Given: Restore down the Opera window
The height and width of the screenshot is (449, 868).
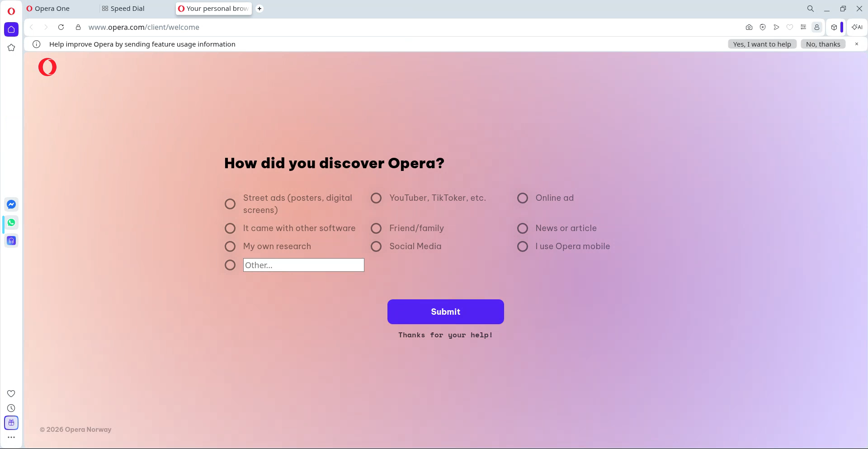Looking at the screenshot, I should 843,9.
